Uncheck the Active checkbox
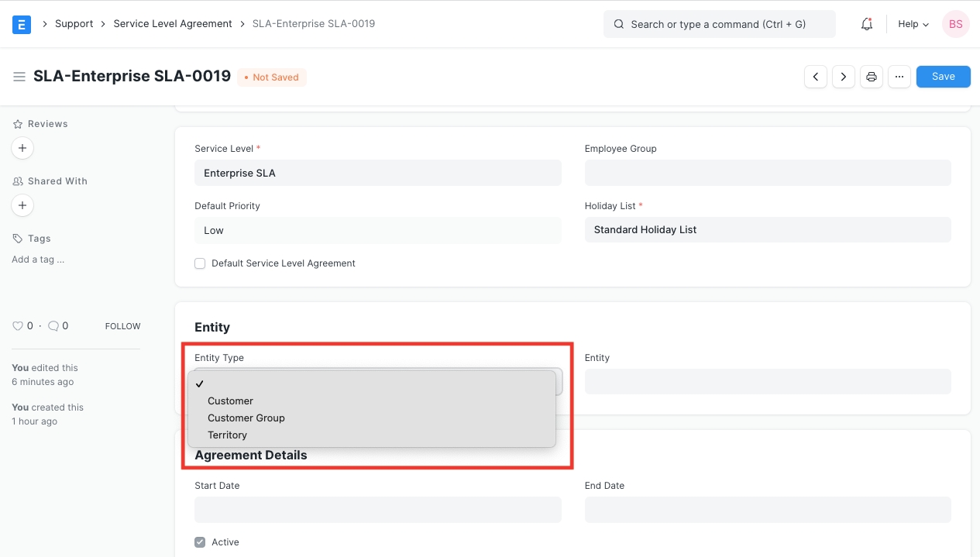This screenshot has height=557, width=980. 200,542
